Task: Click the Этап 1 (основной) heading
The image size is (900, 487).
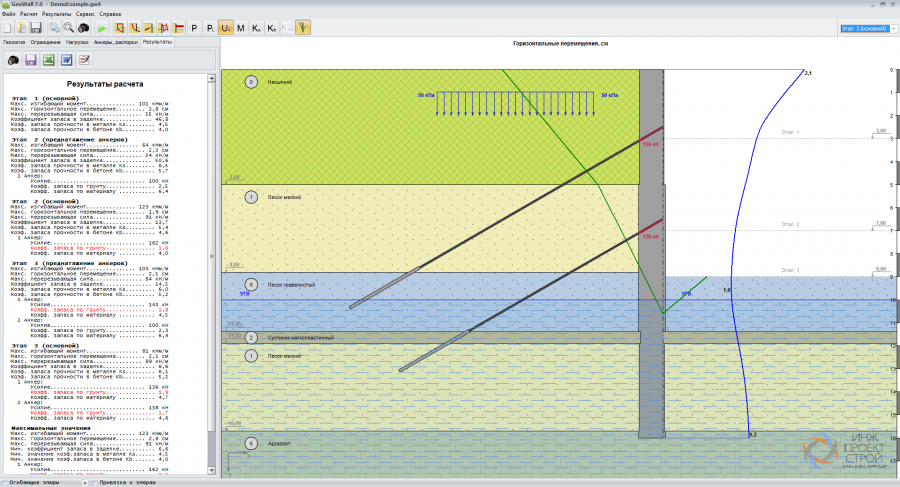Action: (x=45, y=98)
